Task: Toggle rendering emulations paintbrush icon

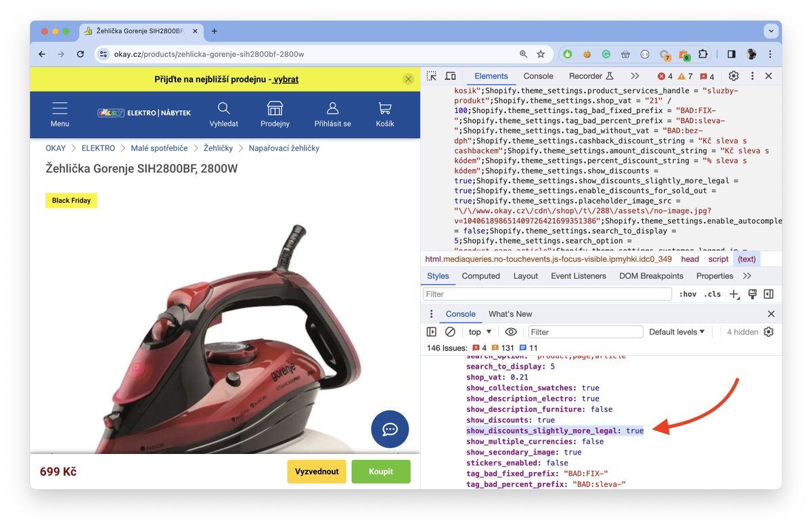Action: coord(752,294)
